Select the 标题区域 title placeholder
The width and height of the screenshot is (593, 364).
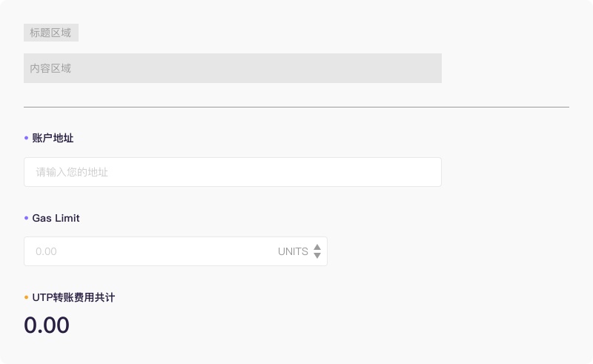pyautogui.click(x=51, y=33)
